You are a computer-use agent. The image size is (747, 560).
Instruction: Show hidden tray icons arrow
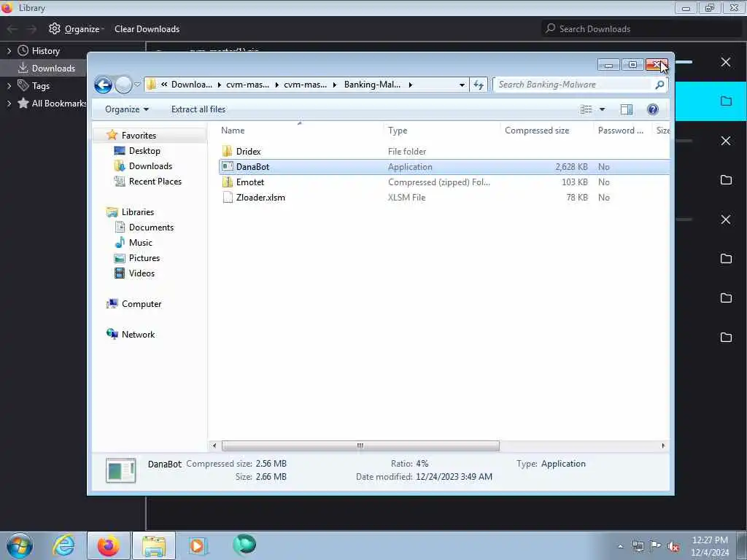(620, 546)
